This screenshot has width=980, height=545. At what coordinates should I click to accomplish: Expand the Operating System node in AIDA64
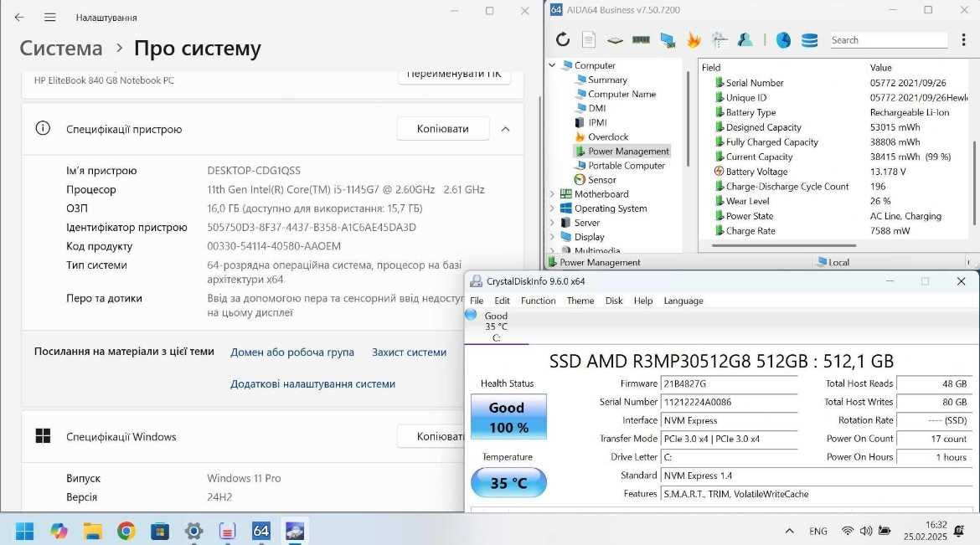point(552,208)
